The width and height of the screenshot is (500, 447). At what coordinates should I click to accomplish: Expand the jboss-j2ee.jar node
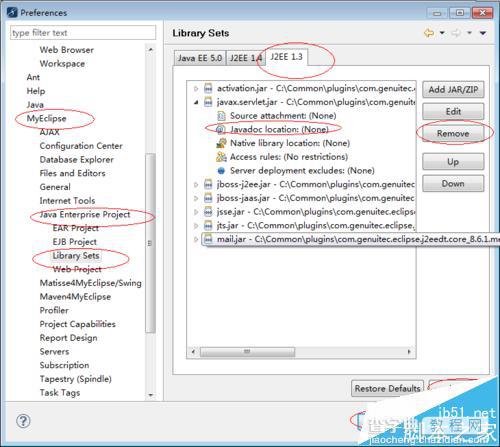(x=196, y=184)
